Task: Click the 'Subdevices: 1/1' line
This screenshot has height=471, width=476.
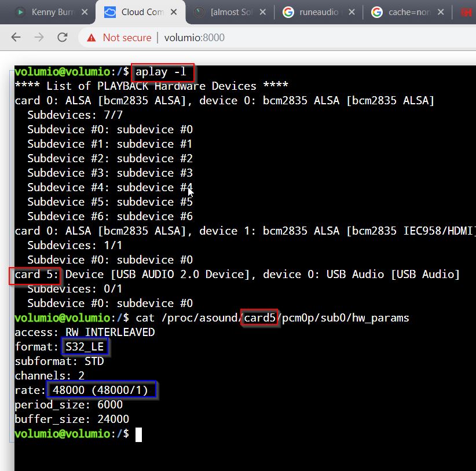Action: click(75, 246)
